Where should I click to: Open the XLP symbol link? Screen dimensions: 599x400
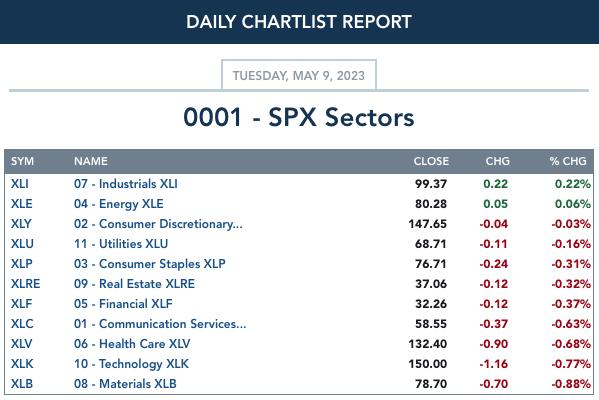pos(21,264)
